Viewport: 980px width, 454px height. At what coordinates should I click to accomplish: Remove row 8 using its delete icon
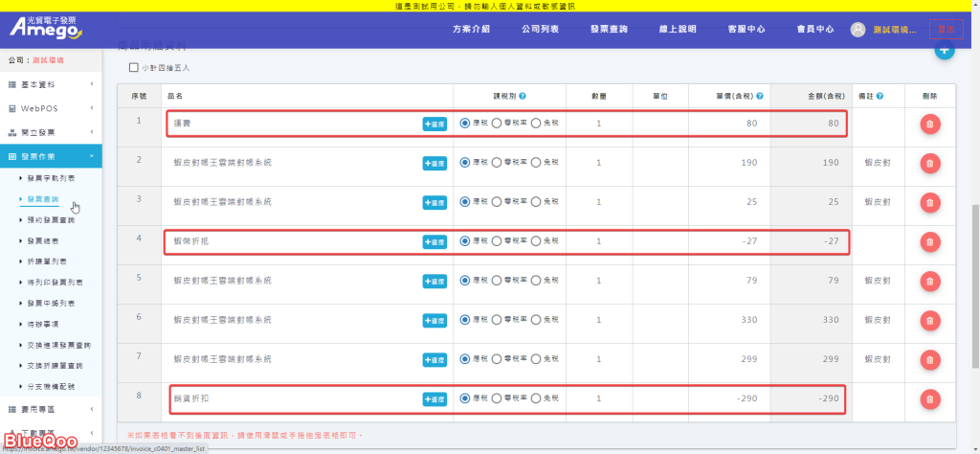tap(929, 399)
